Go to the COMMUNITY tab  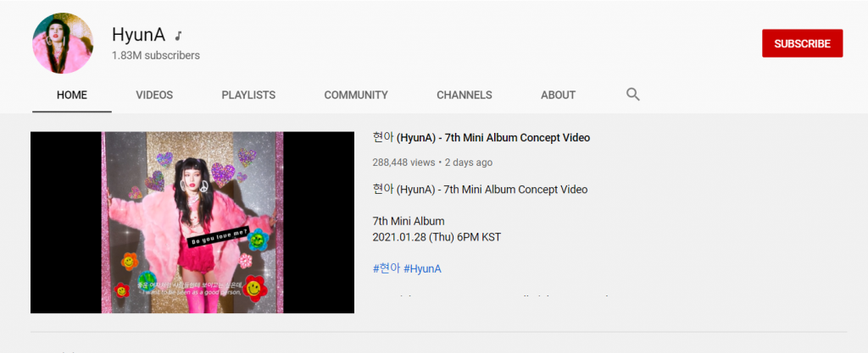[x=356, y=95]
